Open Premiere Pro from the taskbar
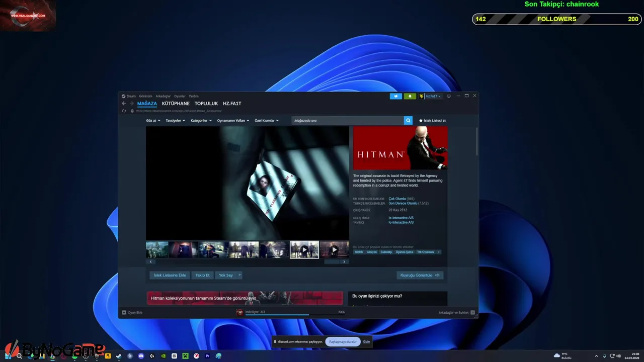This screenshot has width=644, height=362. click(207, 356)
